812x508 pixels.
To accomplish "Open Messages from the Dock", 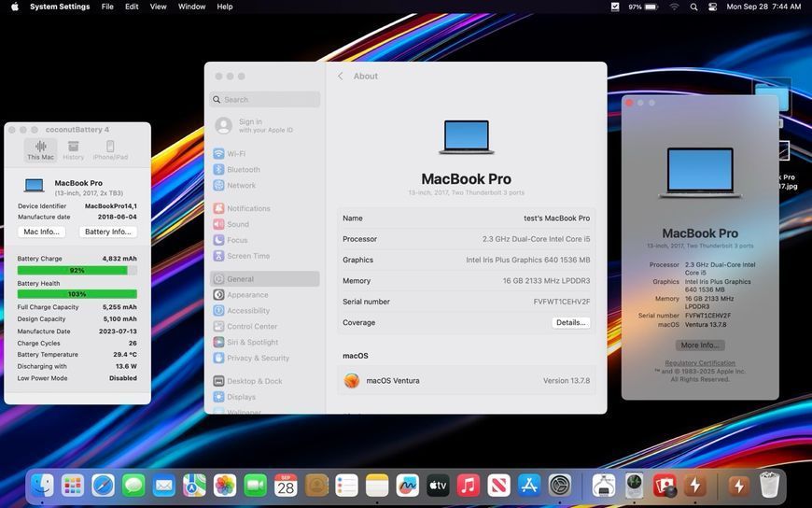I will tap(133, 486).
